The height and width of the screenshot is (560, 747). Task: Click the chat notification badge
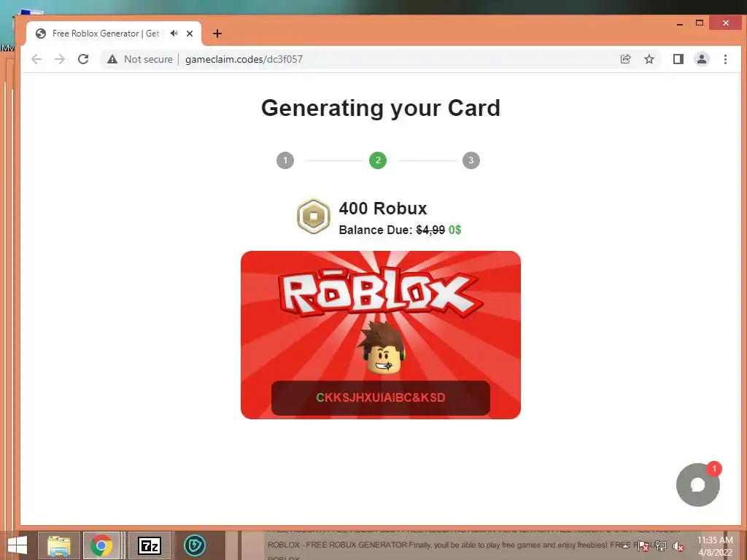click(x=713, y=469)
